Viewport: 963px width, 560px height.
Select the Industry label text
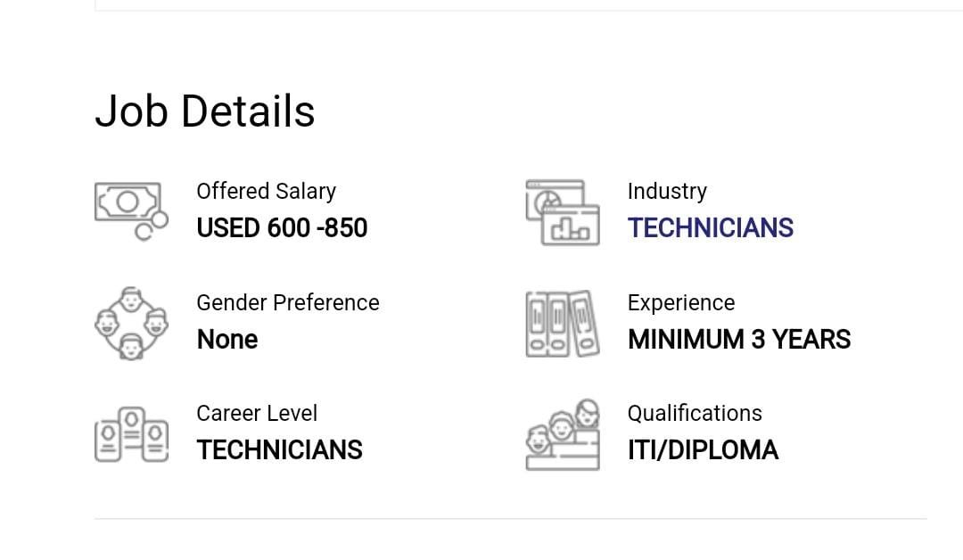point(667,191)
